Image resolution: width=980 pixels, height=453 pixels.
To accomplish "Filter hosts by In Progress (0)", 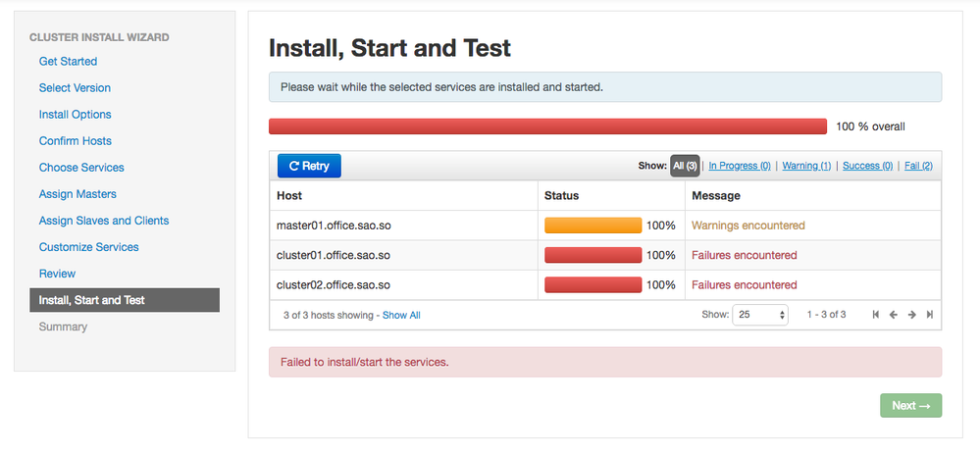I will tap(740, 166).
